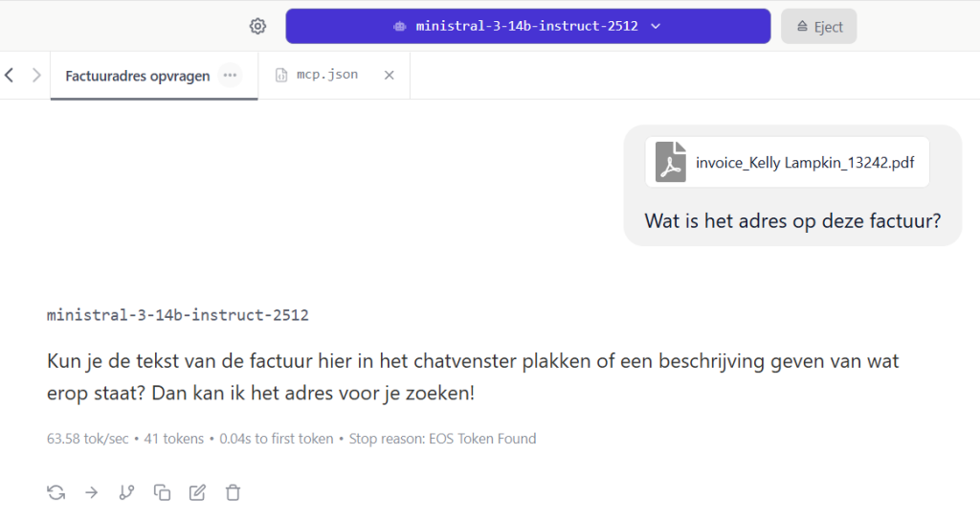
Task: Click the user message about the factuur
Action: [x=792, y=221]
